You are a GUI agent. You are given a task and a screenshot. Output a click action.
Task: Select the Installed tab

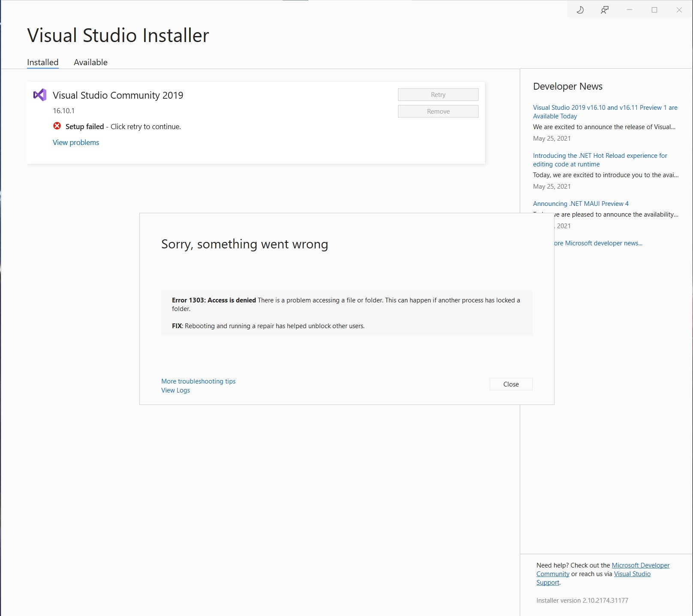tap(42, 62)
